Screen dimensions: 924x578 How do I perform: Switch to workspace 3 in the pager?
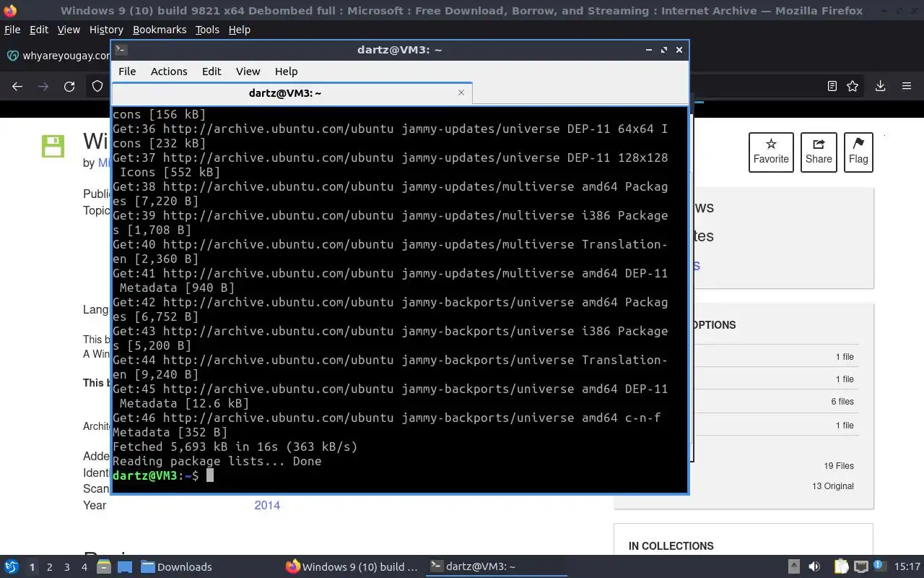pyautogui.click(x=66, y=567)
